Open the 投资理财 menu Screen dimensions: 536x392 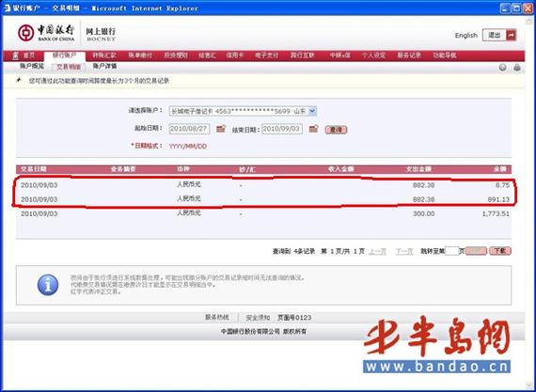click(176, 55)
